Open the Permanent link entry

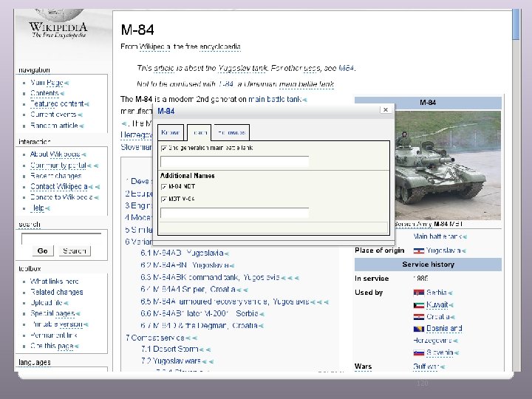pos(54,335)
